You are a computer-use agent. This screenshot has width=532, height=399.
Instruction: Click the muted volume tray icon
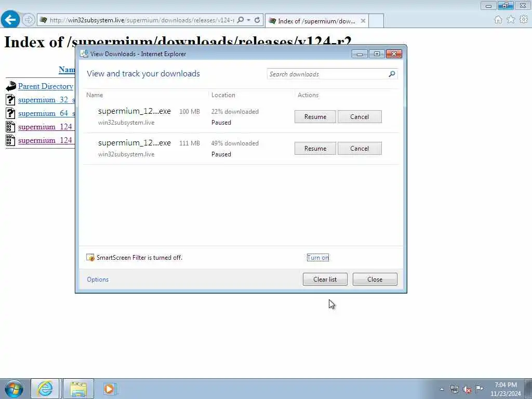click(x=467, y=389)
